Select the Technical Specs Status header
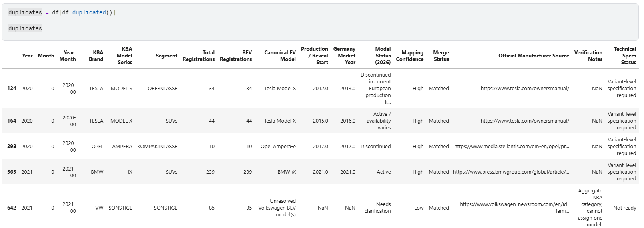The height and width of the screenshot is (228, 644). pyautogui.click(x=625, y=56)
